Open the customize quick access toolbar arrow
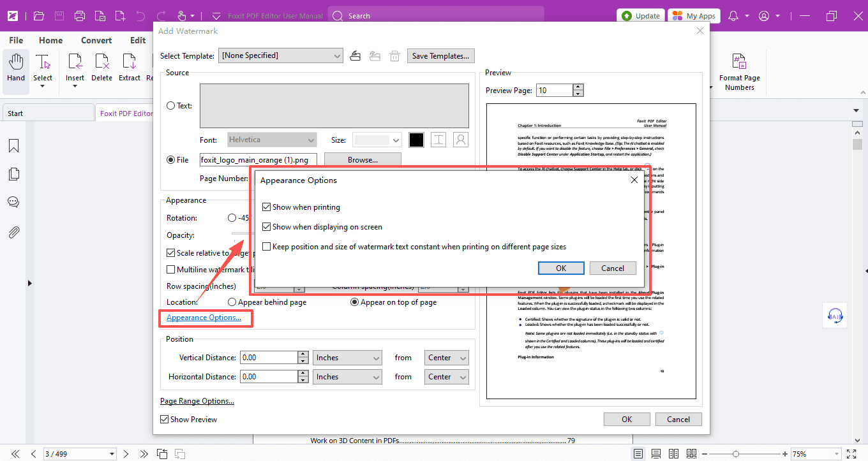Screen dimensions: 868x461 (x=216, y=16)
